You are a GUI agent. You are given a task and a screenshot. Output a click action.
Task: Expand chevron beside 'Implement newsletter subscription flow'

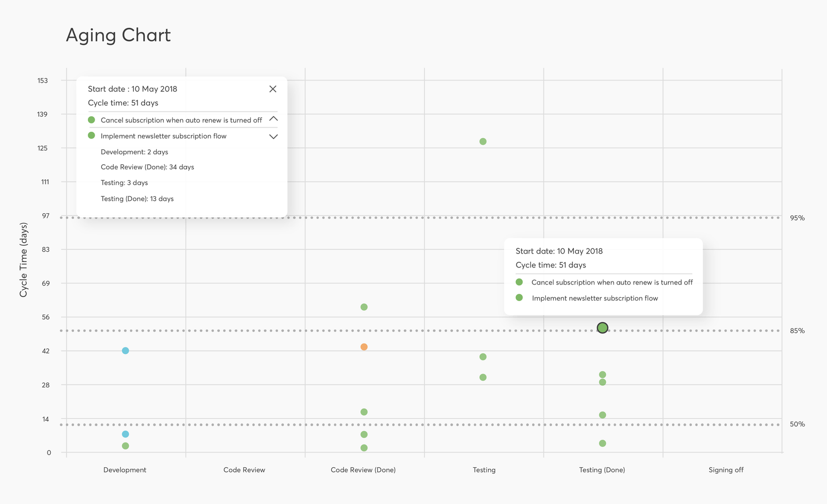click(x=273, y=136)
